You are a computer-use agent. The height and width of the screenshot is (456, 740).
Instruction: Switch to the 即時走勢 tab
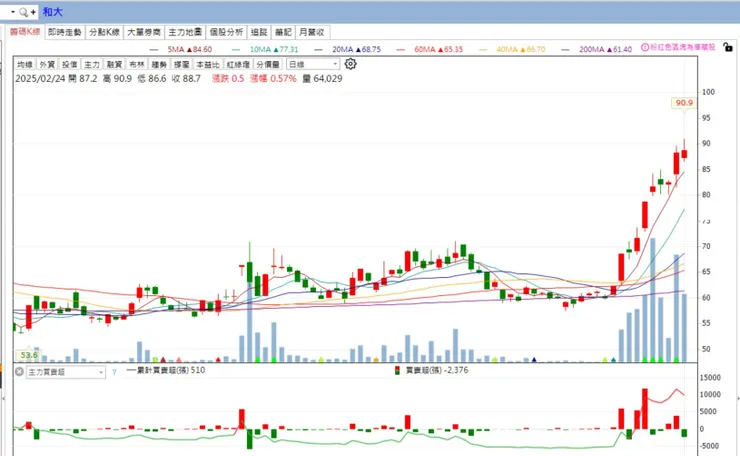point(65,32)
